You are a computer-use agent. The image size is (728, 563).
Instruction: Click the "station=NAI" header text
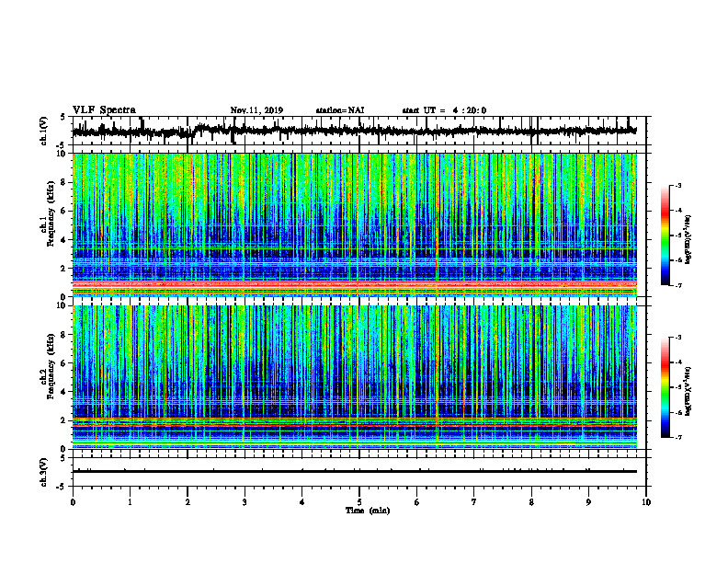pos(340,110)
